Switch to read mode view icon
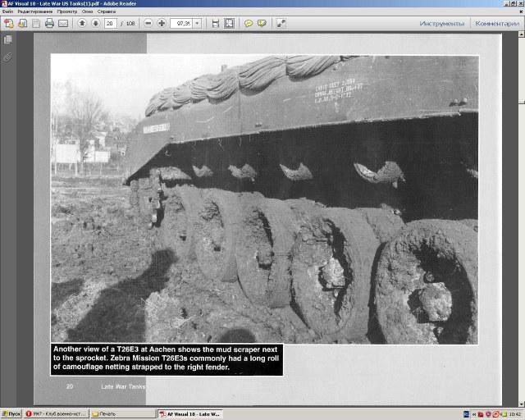 coord(281,23)
